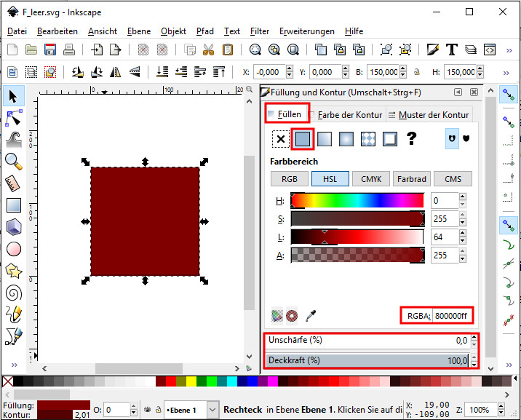Enable flat color fill button
Viewport: 521px width, 420px height.
click(x=303, y=138)
